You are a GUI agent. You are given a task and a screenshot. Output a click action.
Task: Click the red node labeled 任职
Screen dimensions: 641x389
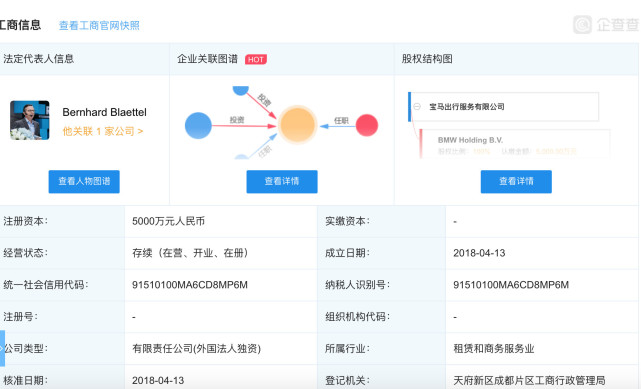pyautogui.click(x=367, y=125)
